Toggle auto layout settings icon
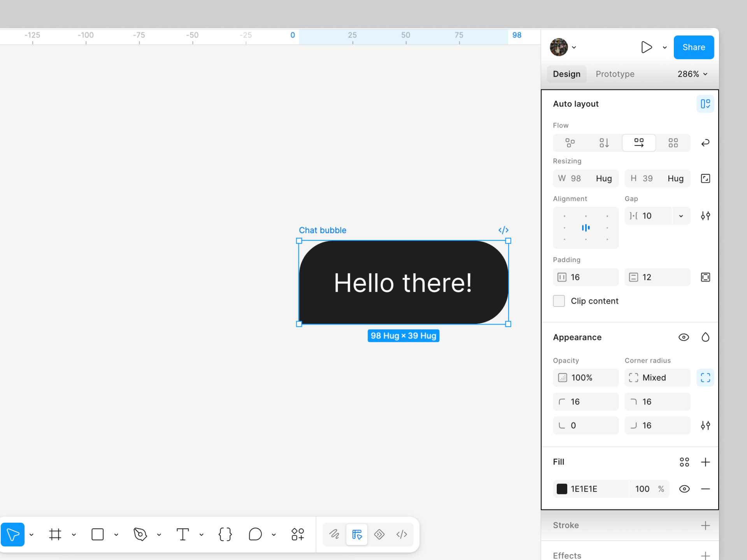This screenshot has height=560, width=747. 705,104
